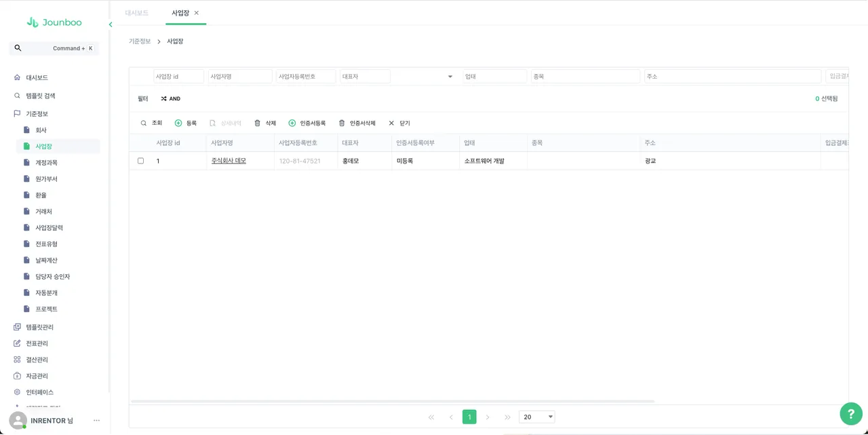This screenshot has height=435, width=868.
Task: Collapse the 기준정보 menu group
Action: pyautogui.click(x=37, y=113)
